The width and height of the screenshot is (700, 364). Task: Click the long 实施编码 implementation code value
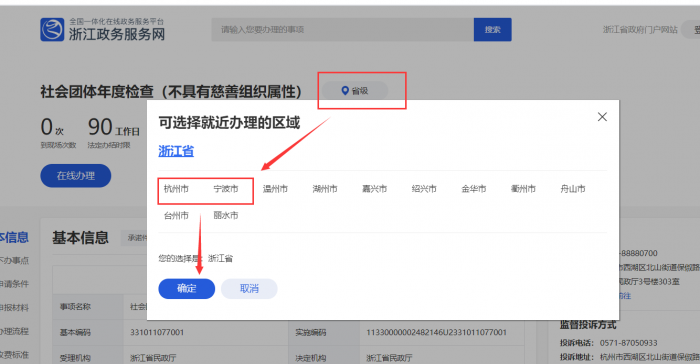click(x=437, y=332)
